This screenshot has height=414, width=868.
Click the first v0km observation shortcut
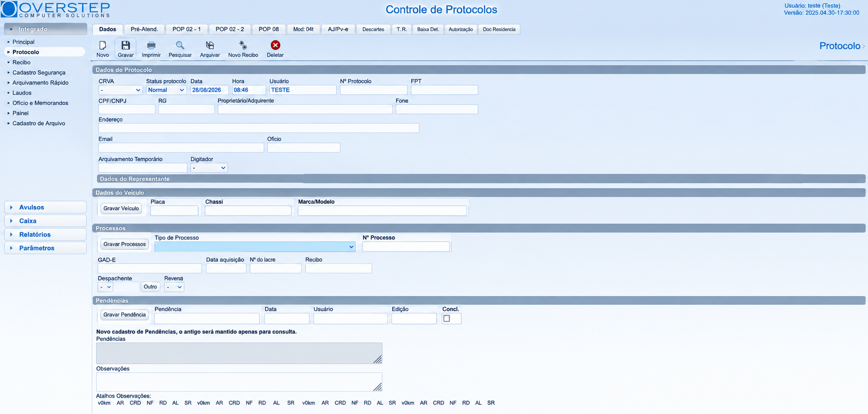(104, 403)
